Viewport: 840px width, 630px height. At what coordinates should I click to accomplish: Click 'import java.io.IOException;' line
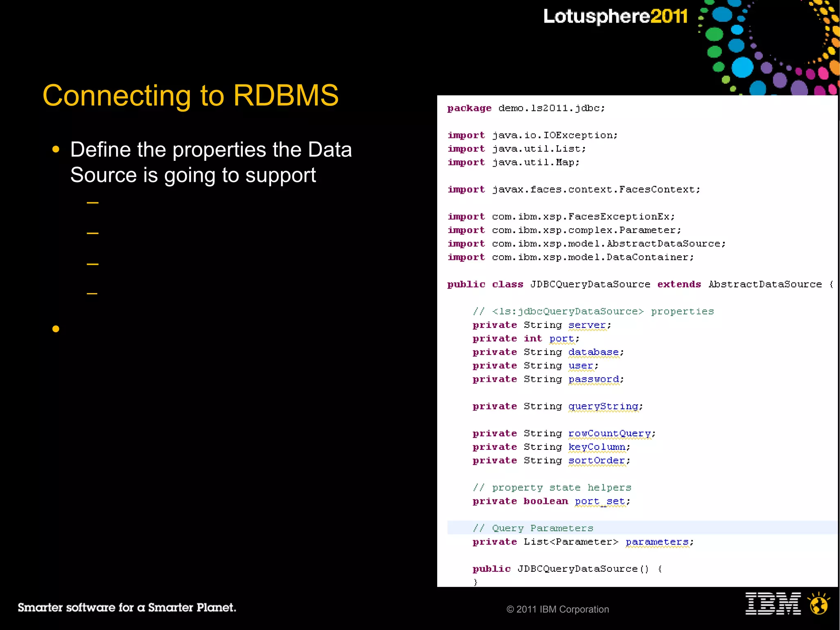pyautogui.click(x=532, y=135)
